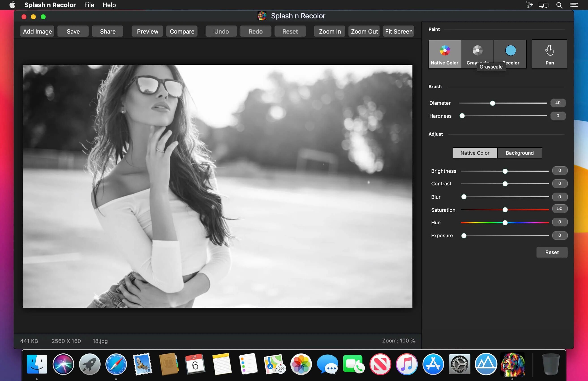Open Siri from the dock
The image size is (588, 381).
(x=63, y=364)
